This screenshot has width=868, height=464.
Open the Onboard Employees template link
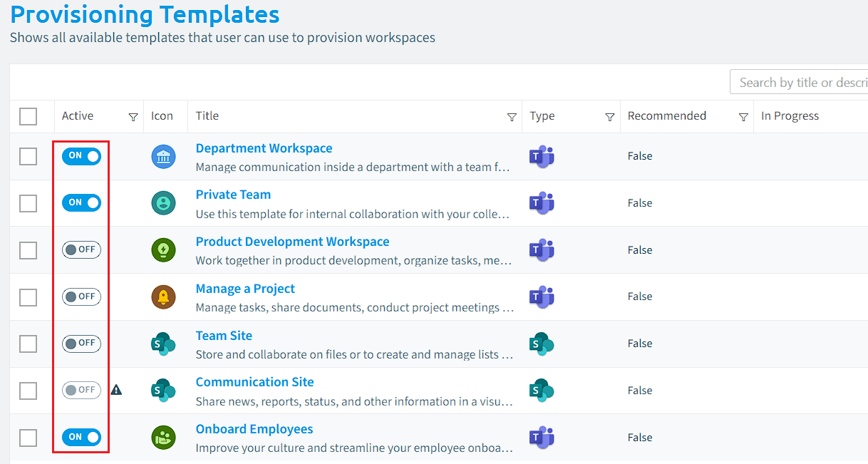[x=254, y=429]
